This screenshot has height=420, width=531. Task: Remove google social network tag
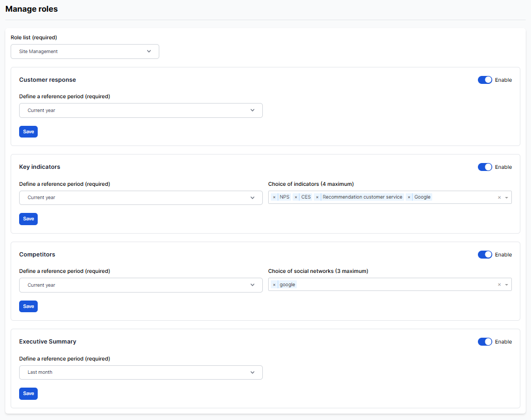tap(274, 285)
